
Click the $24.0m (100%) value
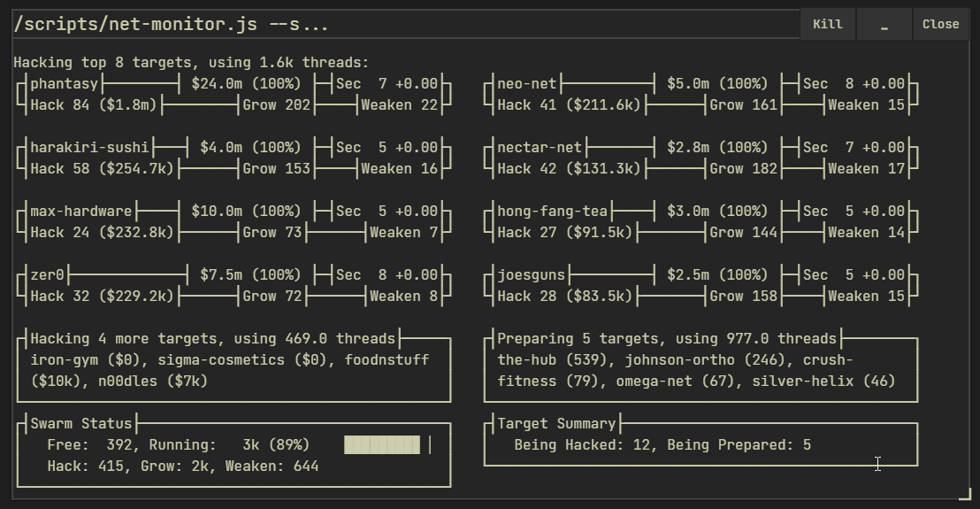pos(246,84)
